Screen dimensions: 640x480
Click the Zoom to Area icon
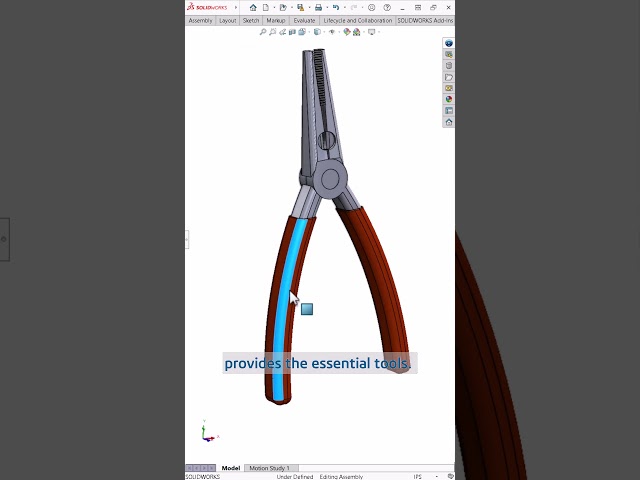pos(273,32)
